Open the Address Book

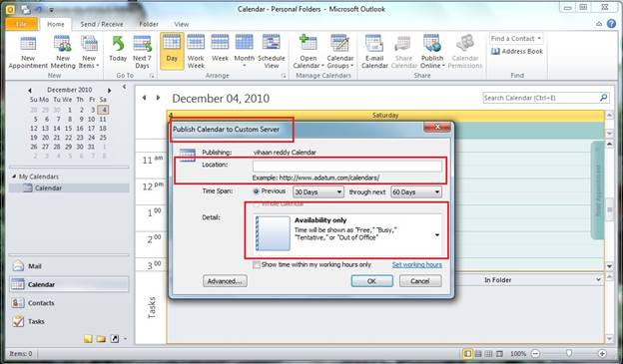click(517, 51)
